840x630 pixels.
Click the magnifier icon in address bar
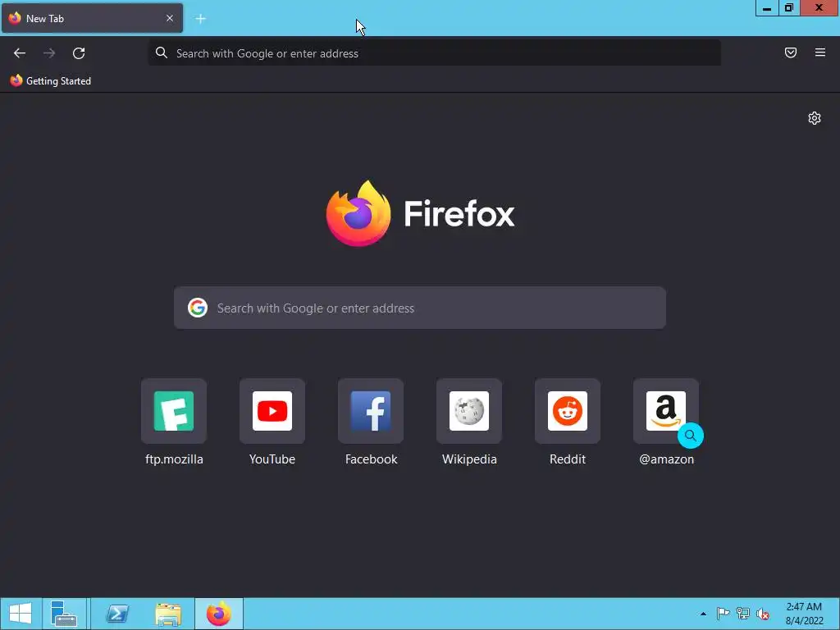[162, 52]
